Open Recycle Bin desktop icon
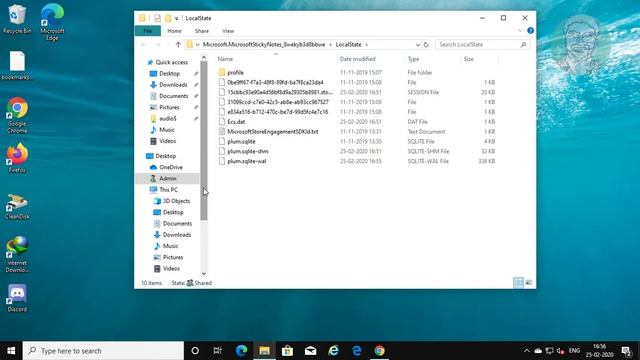Viewport: 640px width, 360px height. tap(17, 19)
